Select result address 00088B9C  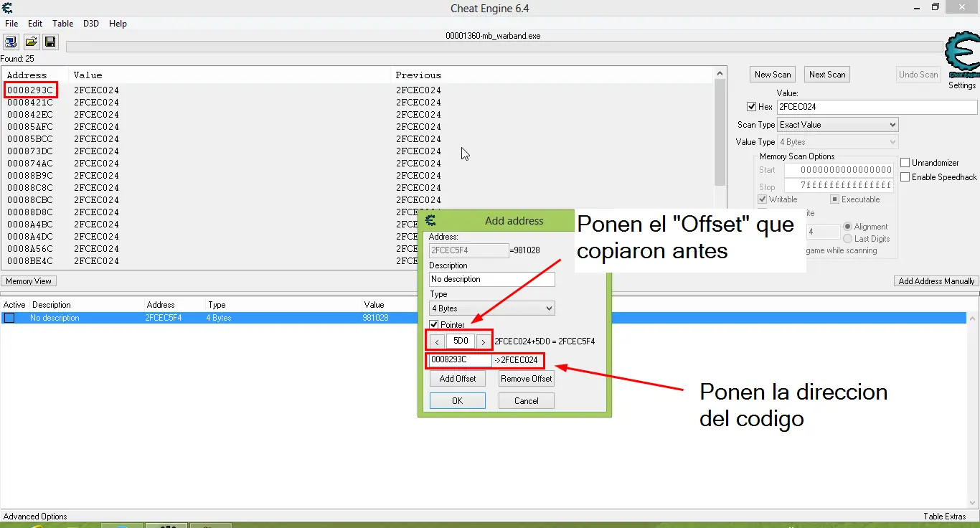30,176
